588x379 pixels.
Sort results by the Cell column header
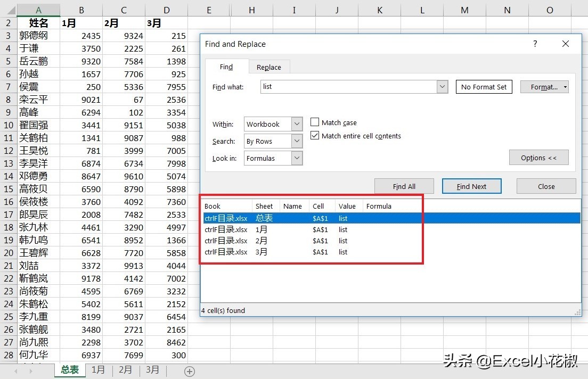click(322, 206)
